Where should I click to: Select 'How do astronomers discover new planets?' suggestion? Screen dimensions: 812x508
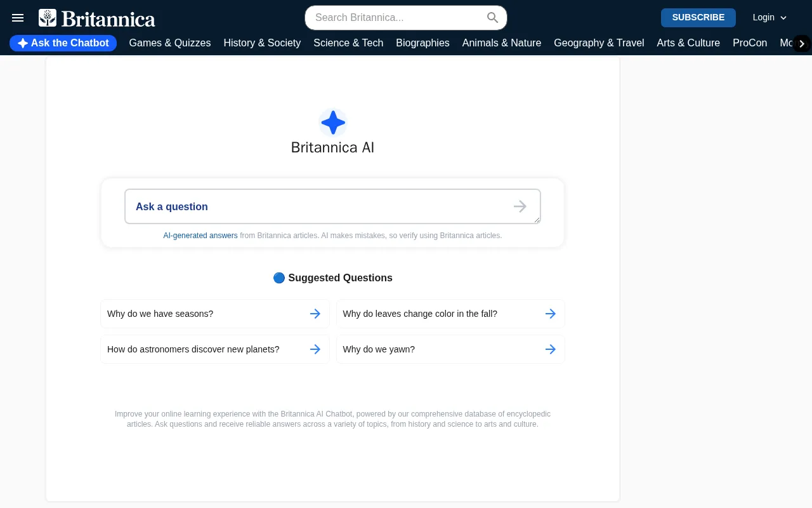point(215,349)
